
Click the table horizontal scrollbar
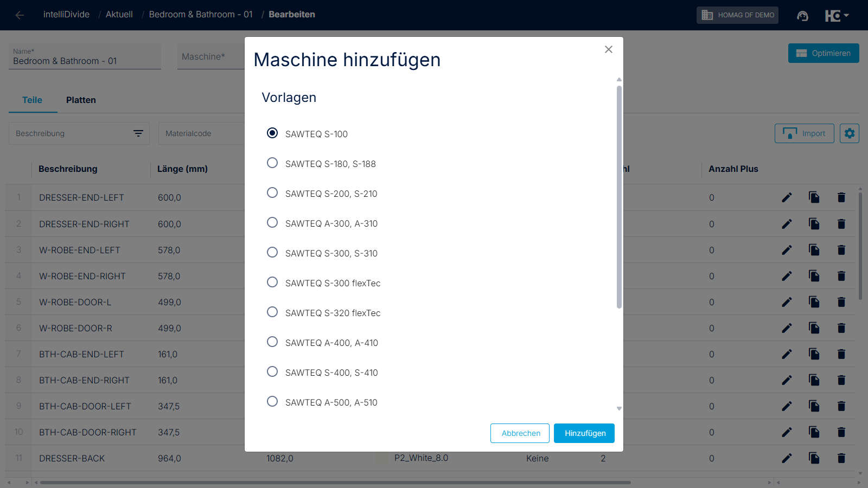[x=335, y=482]
